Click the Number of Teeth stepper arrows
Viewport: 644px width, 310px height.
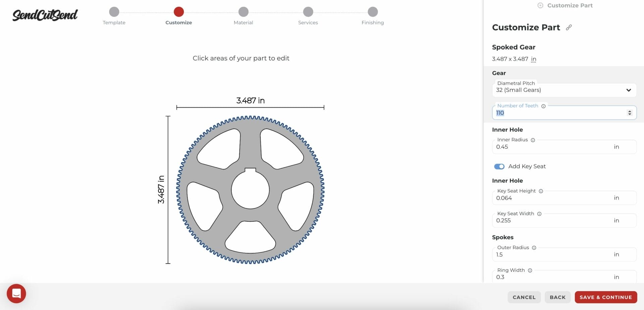click(629, 113)
